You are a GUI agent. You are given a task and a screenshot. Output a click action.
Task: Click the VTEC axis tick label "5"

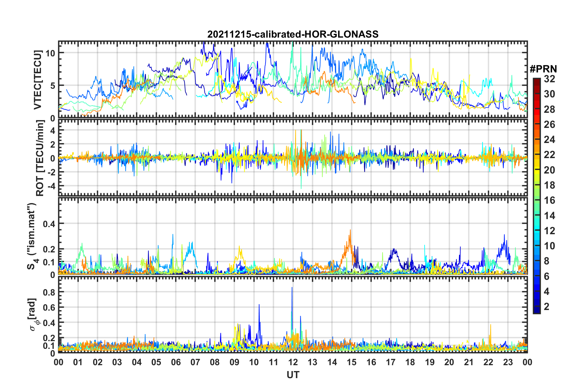tap(52, 86)
